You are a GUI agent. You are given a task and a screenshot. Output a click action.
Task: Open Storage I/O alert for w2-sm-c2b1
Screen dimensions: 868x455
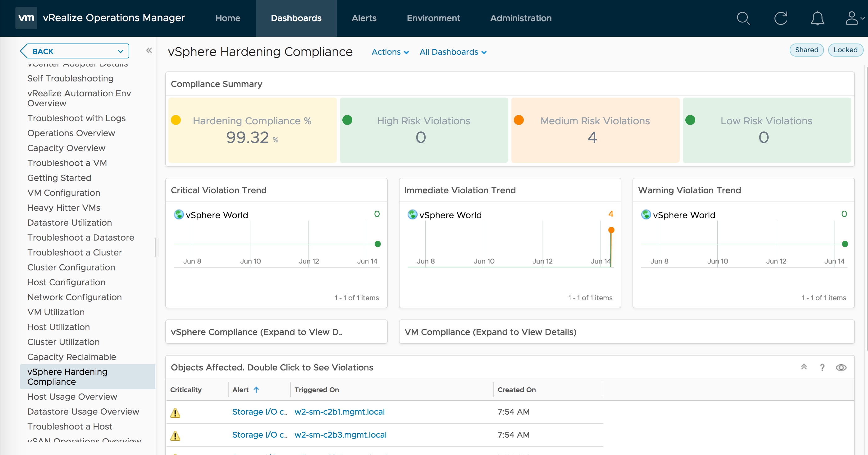[259, 412]
